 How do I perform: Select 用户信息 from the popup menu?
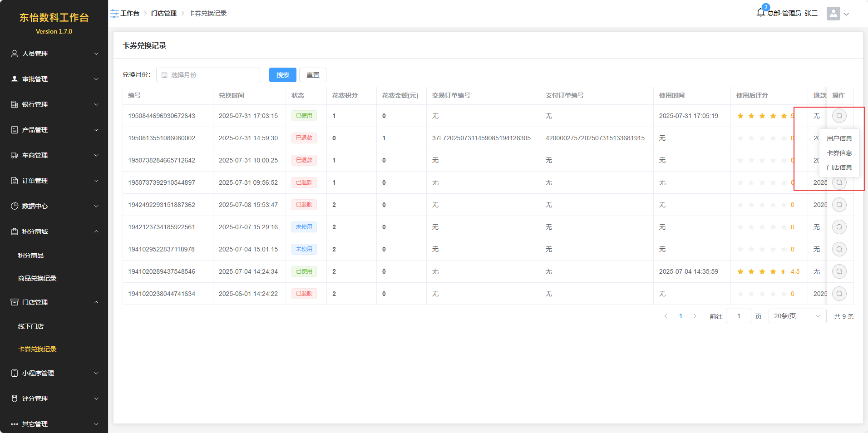pos(839,138)
